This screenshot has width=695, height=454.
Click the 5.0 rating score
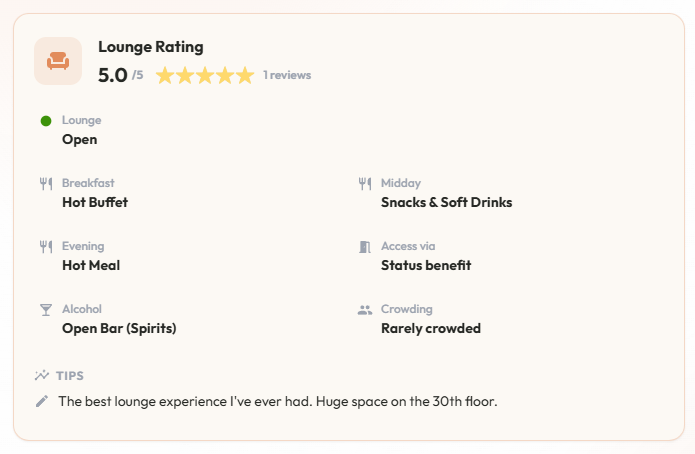113,75
